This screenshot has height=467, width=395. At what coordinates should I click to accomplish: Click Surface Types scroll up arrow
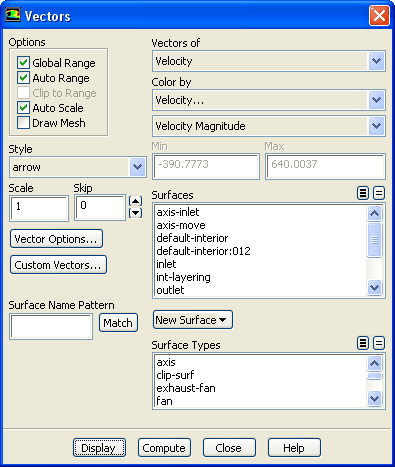coord(375,363)
